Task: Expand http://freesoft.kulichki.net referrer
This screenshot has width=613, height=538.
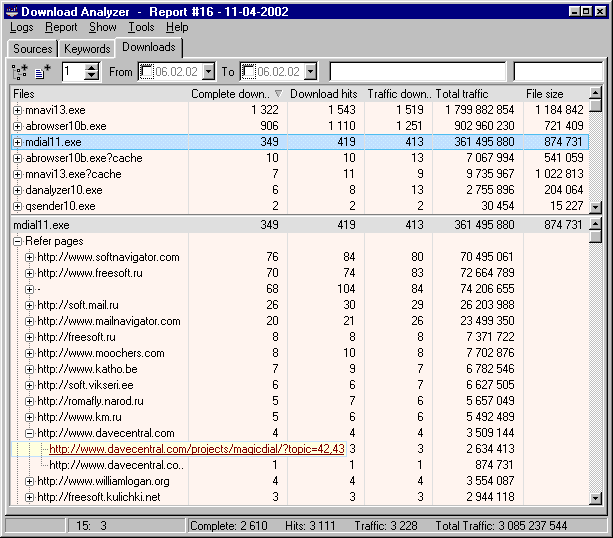Action: point(29,497)
